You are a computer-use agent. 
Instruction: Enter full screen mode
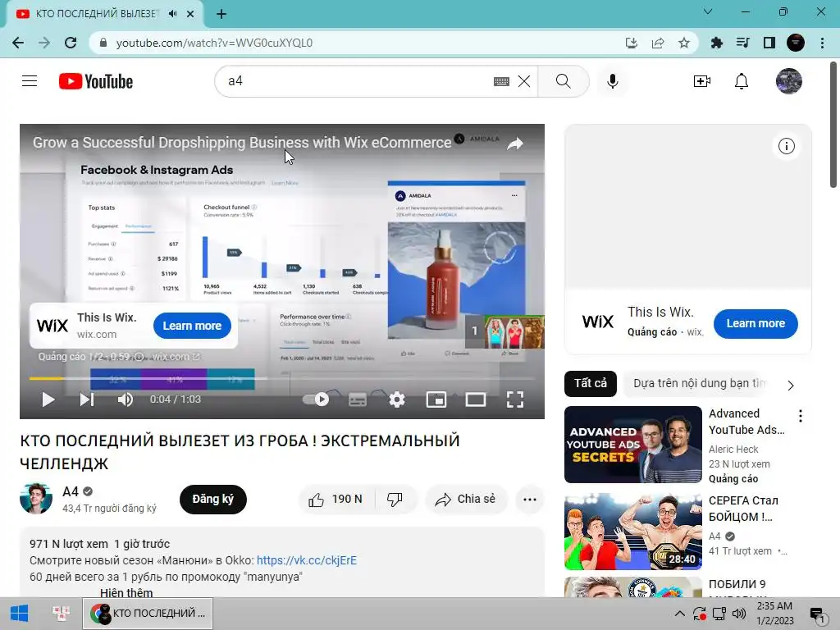pos(515,399)
